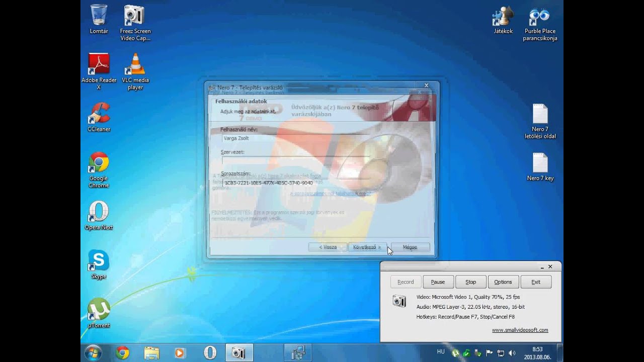Open VLC media player shortcut
The height and width of the screenshot is (362, 644).
coord(135,64)
